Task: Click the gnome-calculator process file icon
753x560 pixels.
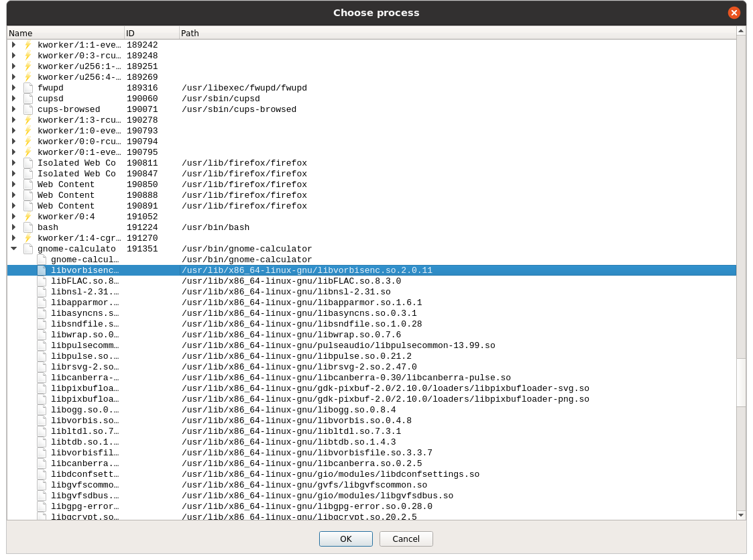Action: (x=28, y=249)
